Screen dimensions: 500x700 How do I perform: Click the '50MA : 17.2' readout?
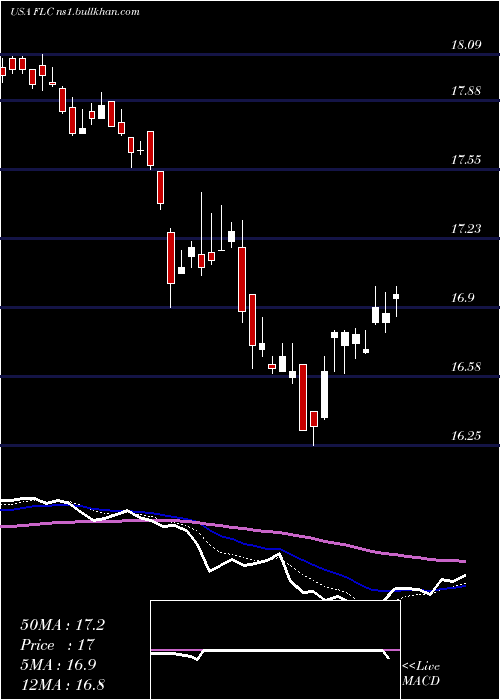click(62, 625)
